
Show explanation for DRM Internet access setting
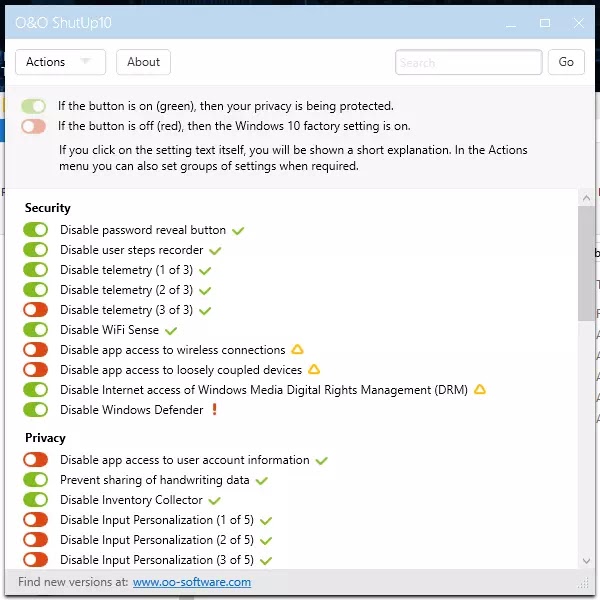point(264,390)
